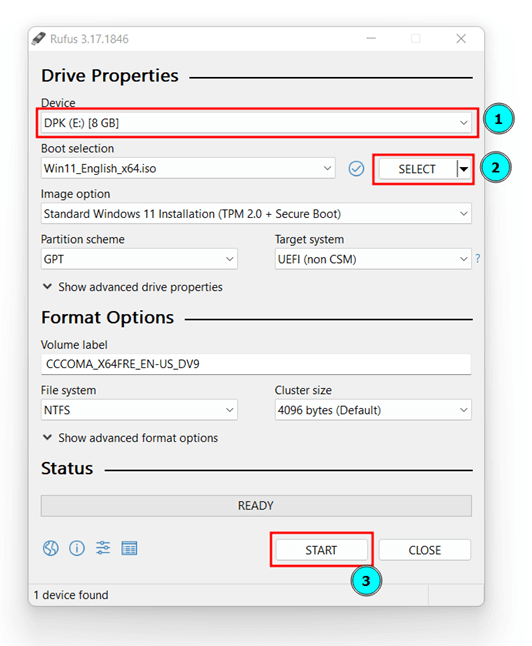Viewport: 532px width, 646px height.
Task: Minimize the Rufus window
Action: click(x=371, y=39)
